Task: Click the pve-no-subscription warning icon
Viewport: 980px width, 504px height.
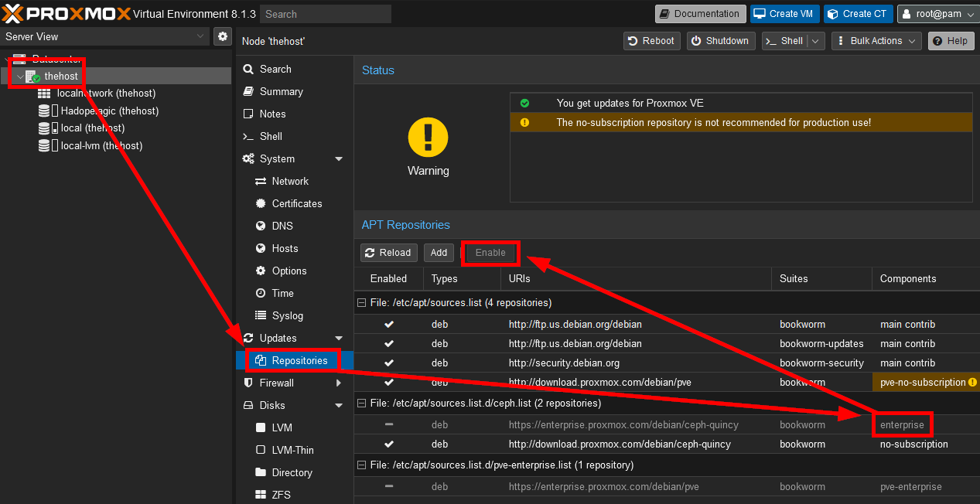Action: click(x=972, y=382)
